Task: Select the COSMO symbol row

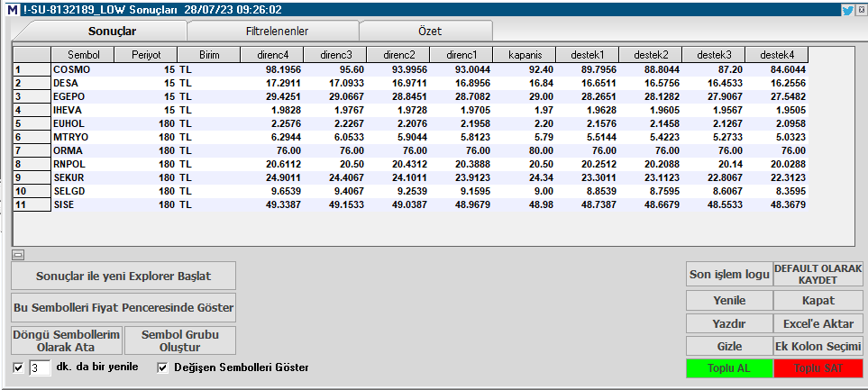Action: 411,69
